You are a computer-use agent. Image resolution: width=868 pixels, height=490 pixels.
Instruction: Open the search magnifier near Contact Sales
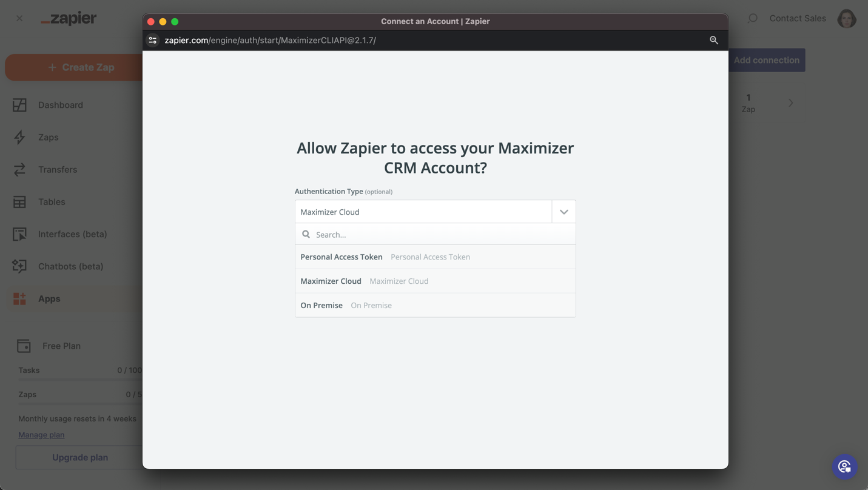(x=752, y=18)
